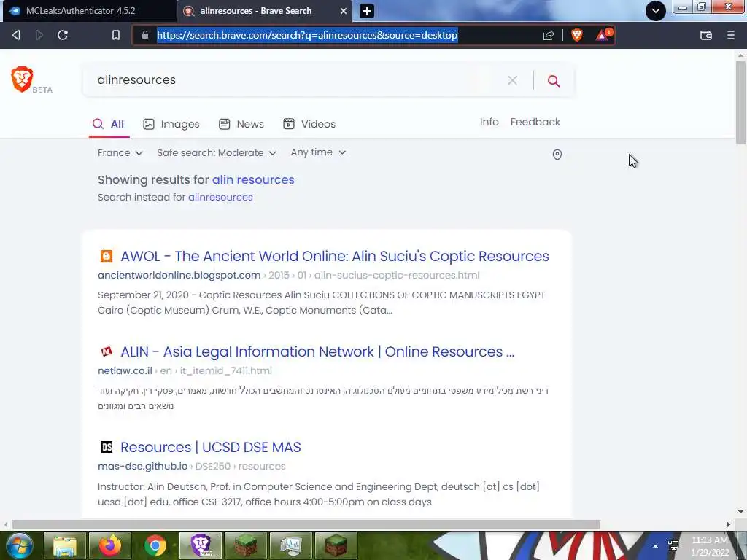The width and height of the screenshot is (747, 560).
Task: Expand the Safe search: Moderate dropdown
Action: tap(216, 153)
